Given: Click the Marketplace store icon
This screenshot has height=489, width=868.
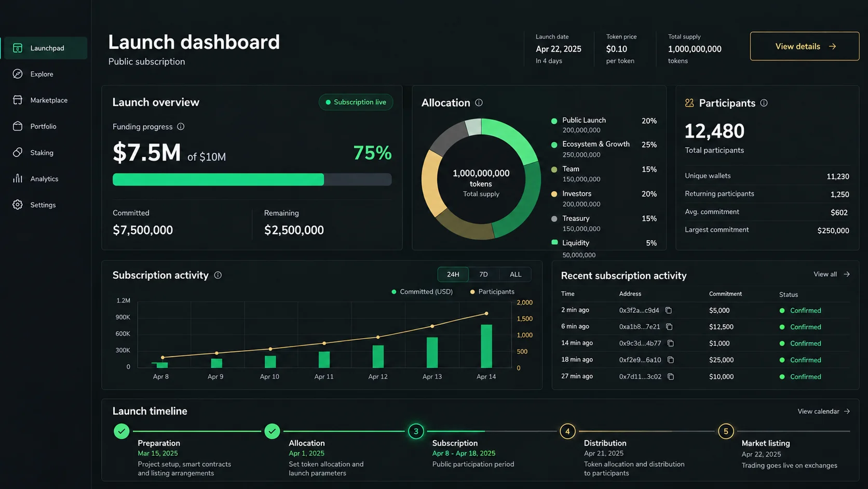Looking at the screenshot, I should pyautogui.click(x=18, y=100).
